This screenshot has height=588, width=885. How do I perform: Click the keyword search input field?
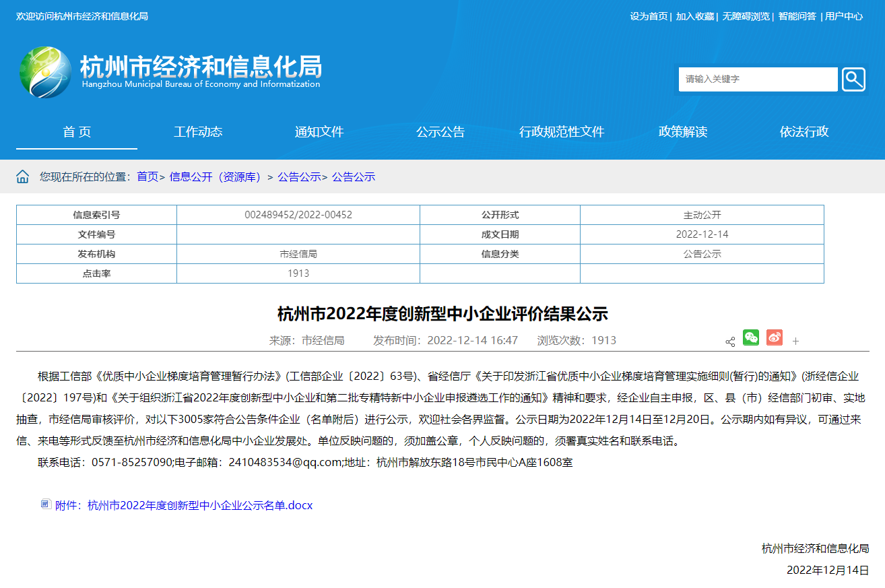click(758, 79)
